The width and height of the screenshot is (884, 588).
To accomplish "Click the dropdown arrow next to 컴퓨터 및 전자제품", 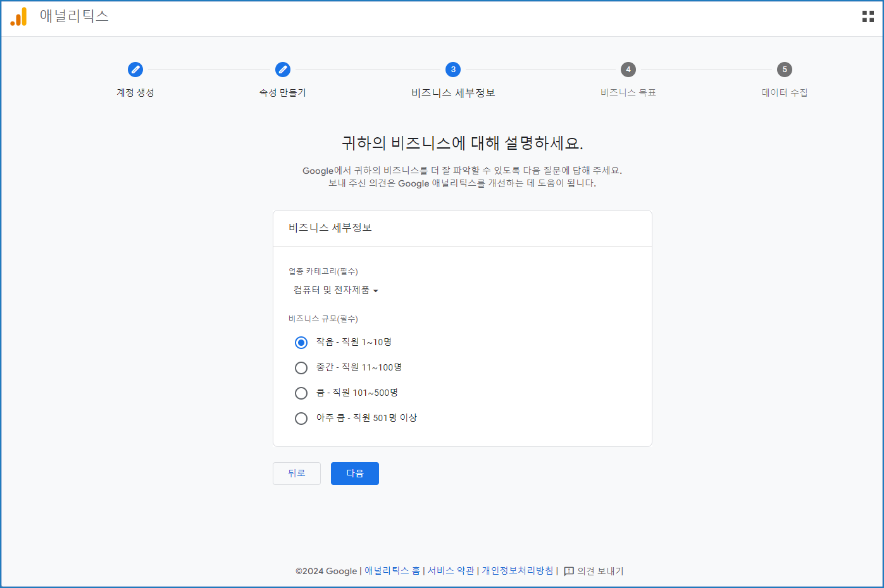I will pos(376,291).
